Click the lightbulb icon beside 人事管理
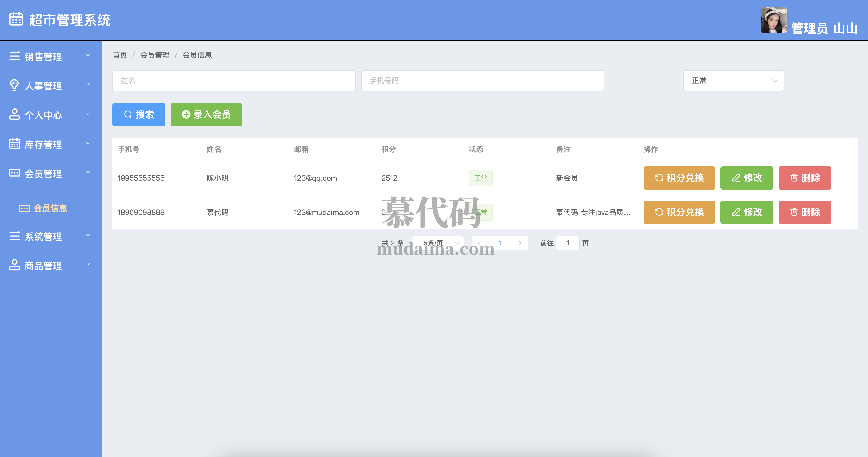The image size is (868, 457). click(14, 85)
